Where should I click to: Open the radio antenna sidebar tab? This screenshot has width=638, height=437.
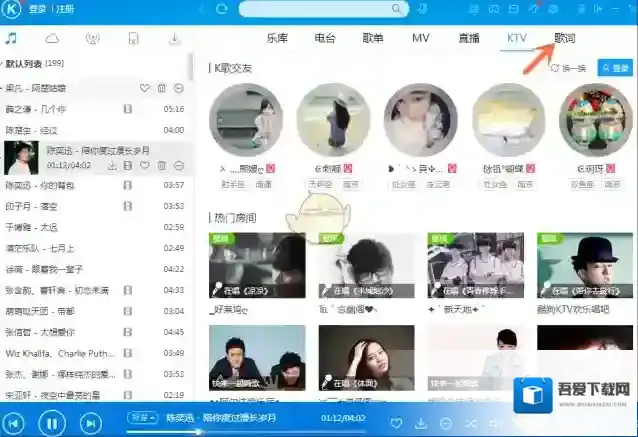93,39
